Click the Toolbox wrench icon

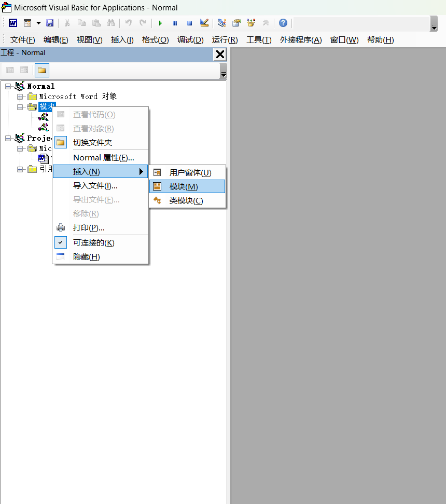pos(266,23)
